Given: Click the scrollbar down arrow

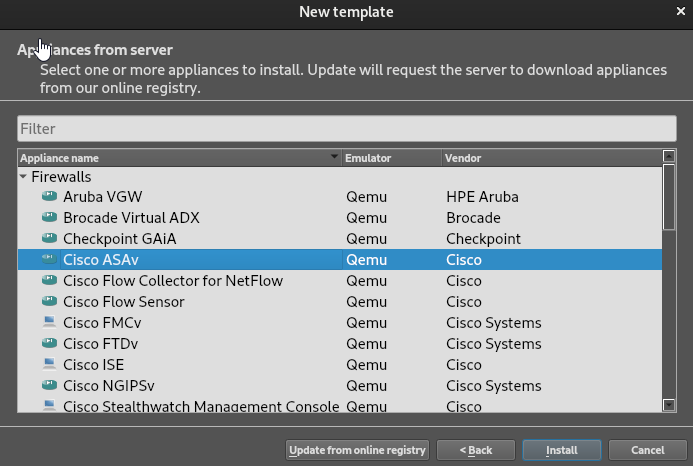Looking at the screenshot, I should (x=669, y=405).
